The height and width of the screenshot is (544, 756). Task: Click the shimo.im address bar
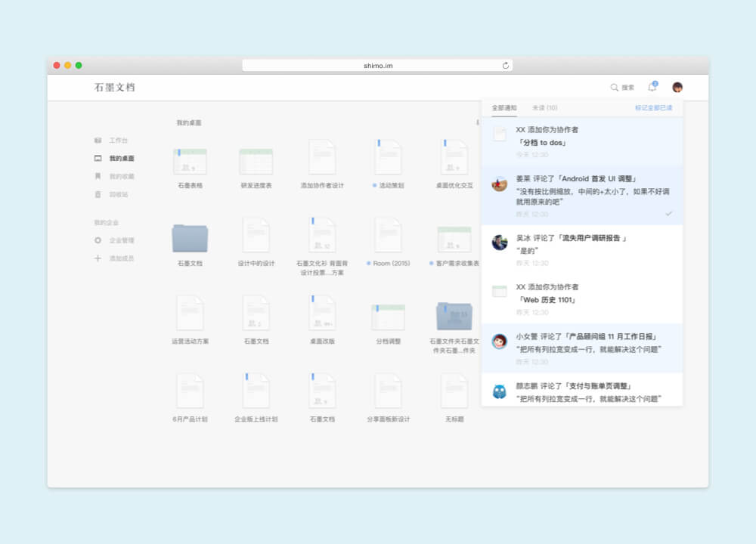click(377, 66)
